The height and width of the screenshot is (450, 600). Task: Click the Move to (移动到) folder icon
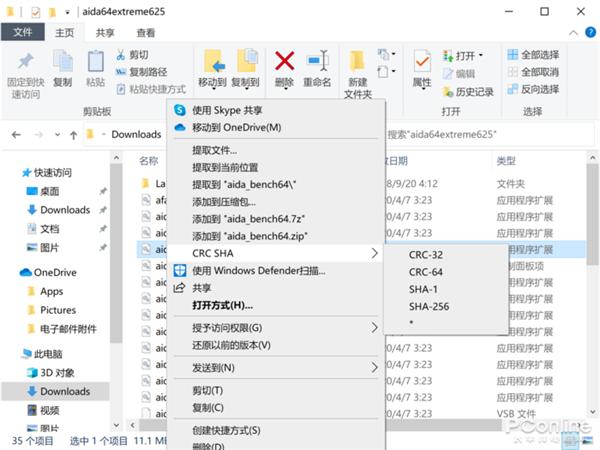point(213,61)
